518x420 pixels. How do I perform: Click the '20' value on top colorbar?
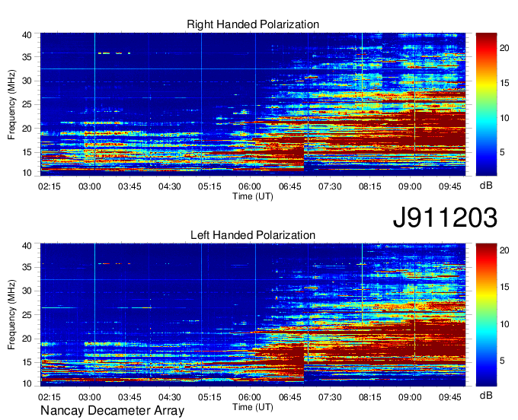point(504,48)
